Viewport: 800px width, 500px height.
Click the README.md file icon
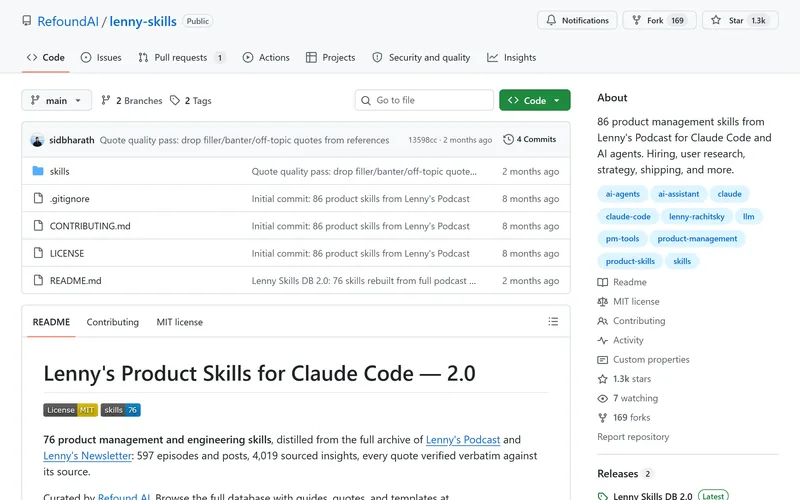(x=38, y=280)
